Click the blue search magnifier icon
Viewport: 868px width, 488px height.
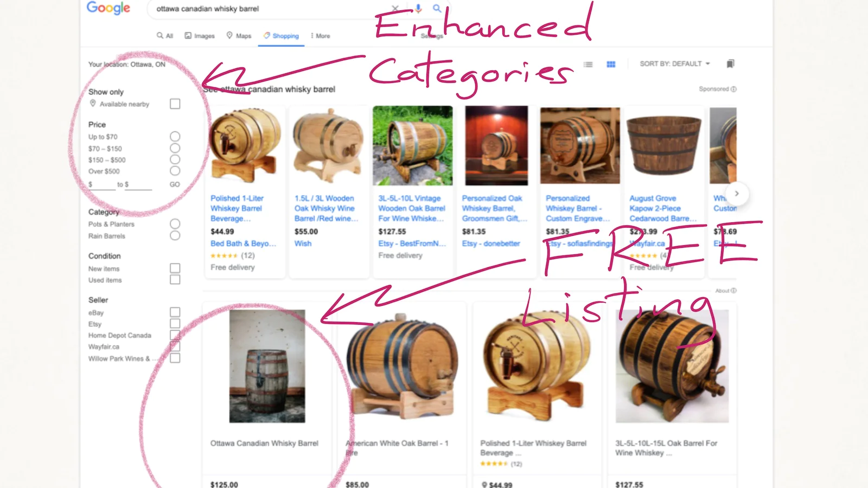[x=437, y=8]
